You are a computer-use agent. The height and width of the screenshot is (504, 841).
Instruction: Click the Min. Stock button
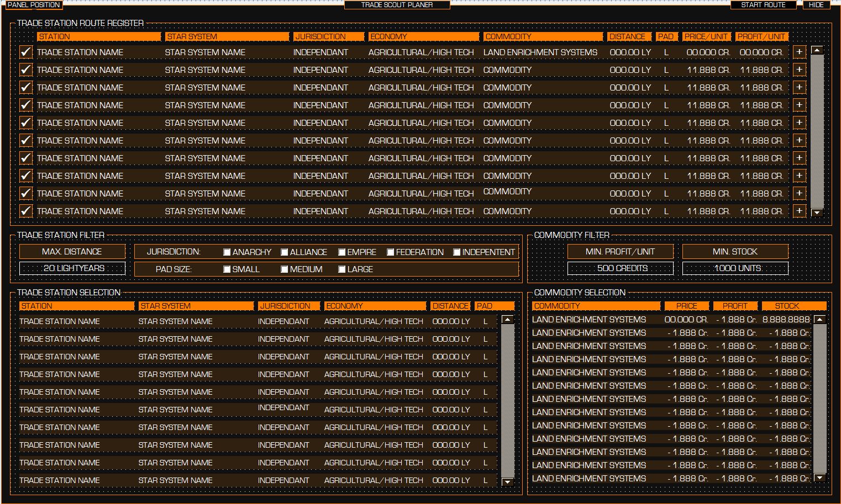(735, 252)
